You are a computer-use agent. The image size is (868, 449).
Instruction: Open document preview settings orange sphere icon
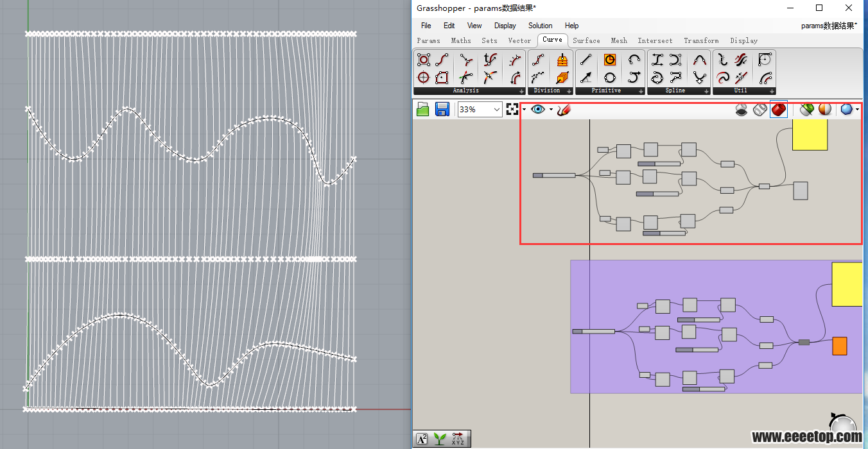[x=825, y=109]
